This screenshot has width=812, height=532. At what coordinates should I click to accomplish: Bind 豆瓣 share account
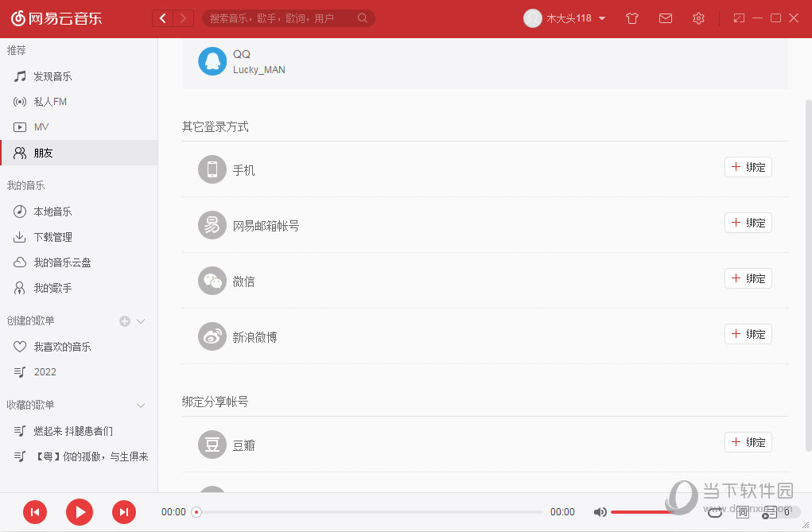[x=748, y=442]
